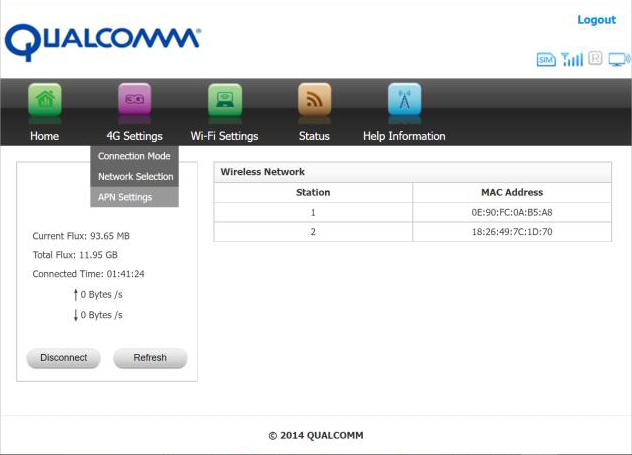Click the Wireless Network table heading

pyautogui.click(x=263, y=172)
